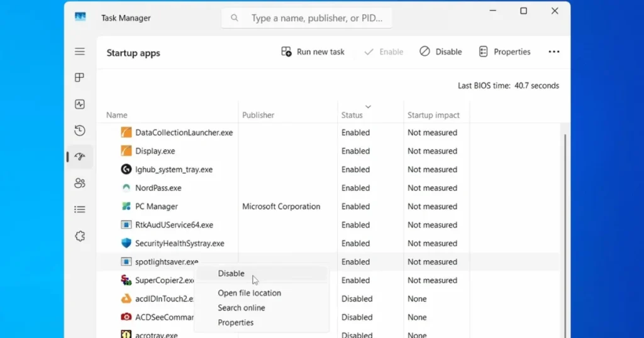Click the Microsoft Corporation publisher cell
Image resolution: width=644 pixels, height=338 pixels.
point(281,206)
